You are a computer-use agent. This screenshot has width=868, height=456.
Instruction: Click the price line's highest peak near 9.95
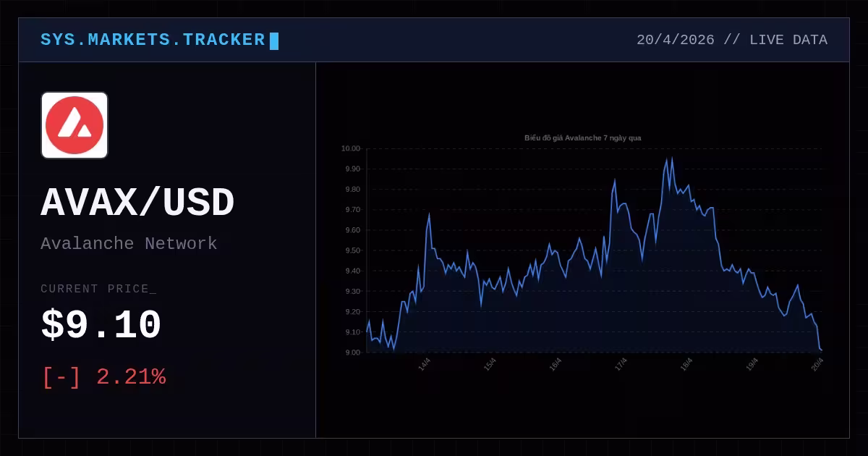pyautogui.click(x=672, y=158)
